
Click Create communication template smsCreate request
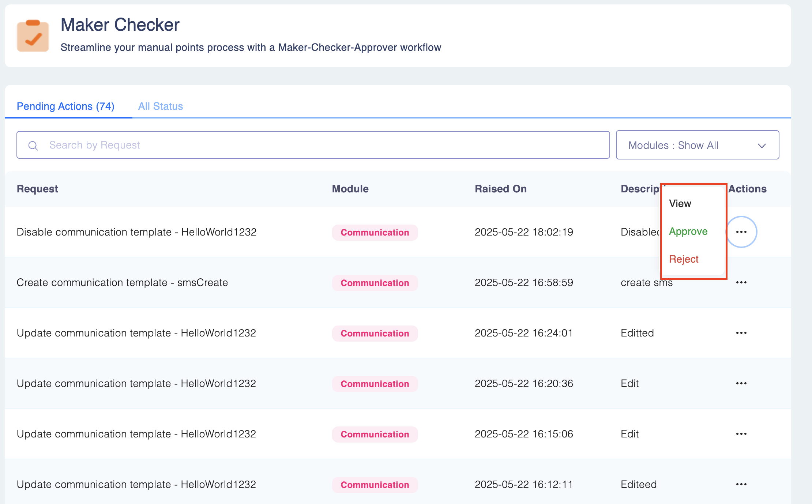[122, 282]
